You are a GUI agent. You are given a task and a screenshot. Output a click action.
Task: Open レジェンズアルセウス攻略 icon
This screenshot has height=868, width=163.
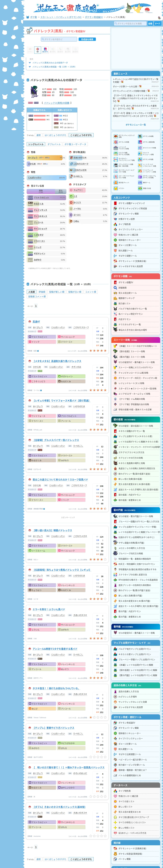click(x=116, y=148)
